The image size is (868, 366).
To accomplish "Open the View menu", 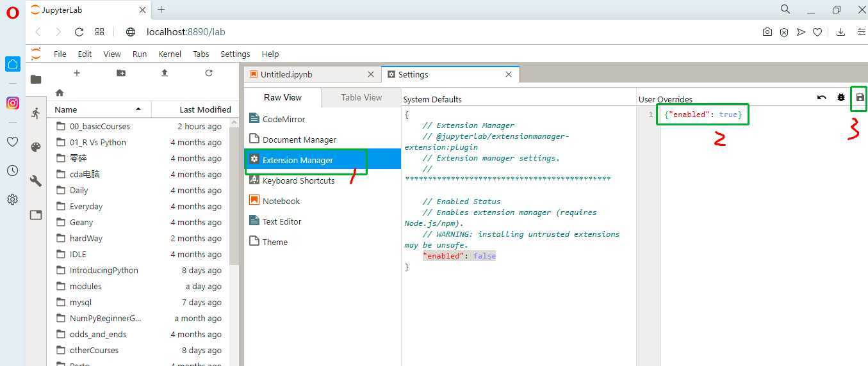I will [x=112, y=54].
